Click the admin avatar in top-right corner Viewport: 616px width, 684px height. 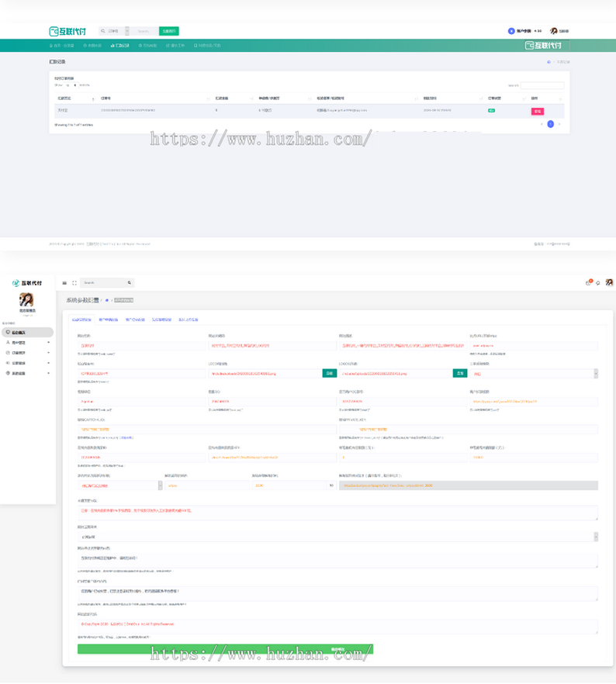(x=609, y=283)
